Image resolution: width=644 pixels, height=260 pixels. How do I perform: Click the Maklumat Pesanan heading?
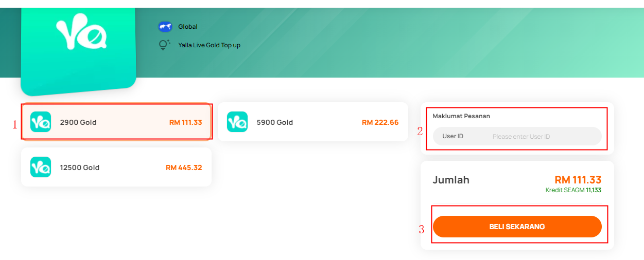click(x=461, y=116)
